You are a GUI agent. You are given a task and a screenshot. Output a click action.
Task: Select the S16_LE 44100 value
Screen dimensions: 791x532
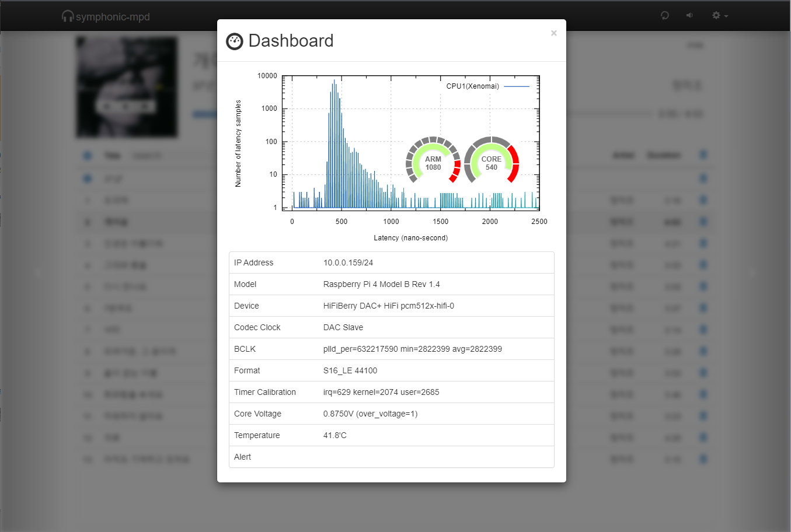[x=350, y=370]
